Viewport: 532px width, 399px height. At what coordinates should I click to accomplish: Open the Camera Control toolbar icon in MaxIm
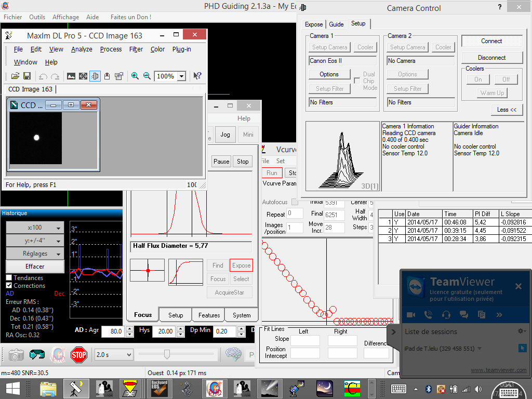tap(95, 76)
